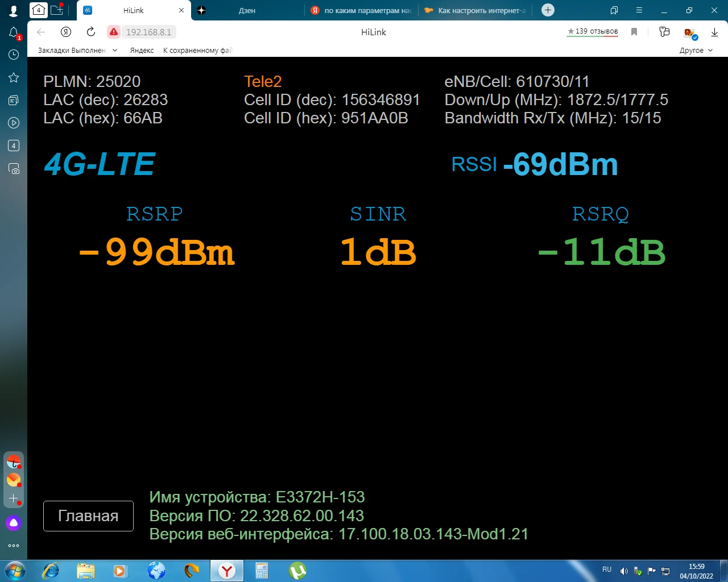Open Yandex home via the Я button

66,32
